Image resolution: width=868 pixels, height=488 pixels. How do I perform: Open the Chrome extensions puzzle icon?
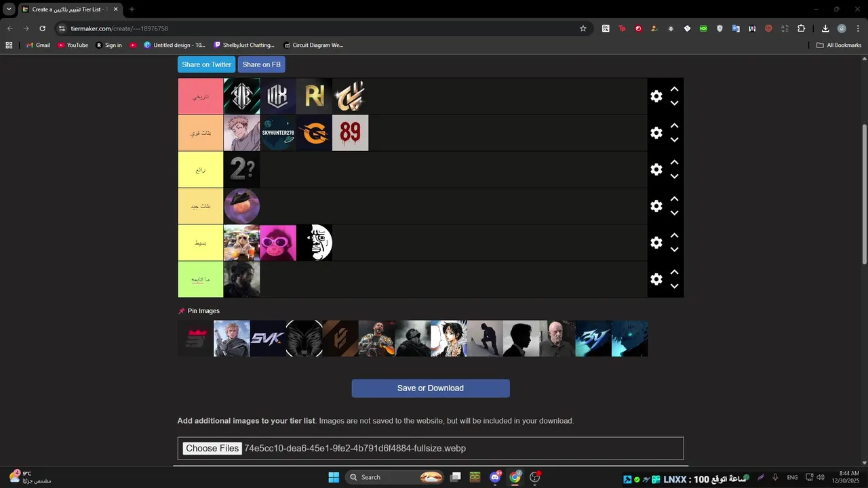801,28
